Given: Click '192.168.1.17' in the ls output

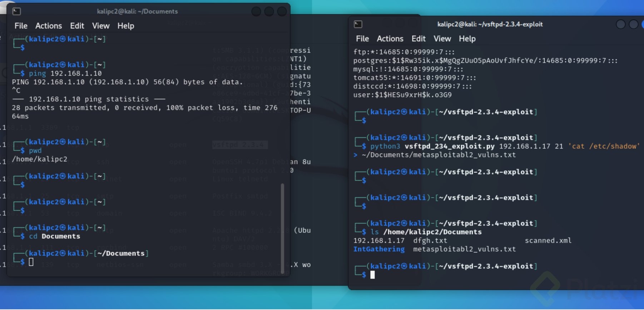Looking at the screenshot, I should 379,240.
